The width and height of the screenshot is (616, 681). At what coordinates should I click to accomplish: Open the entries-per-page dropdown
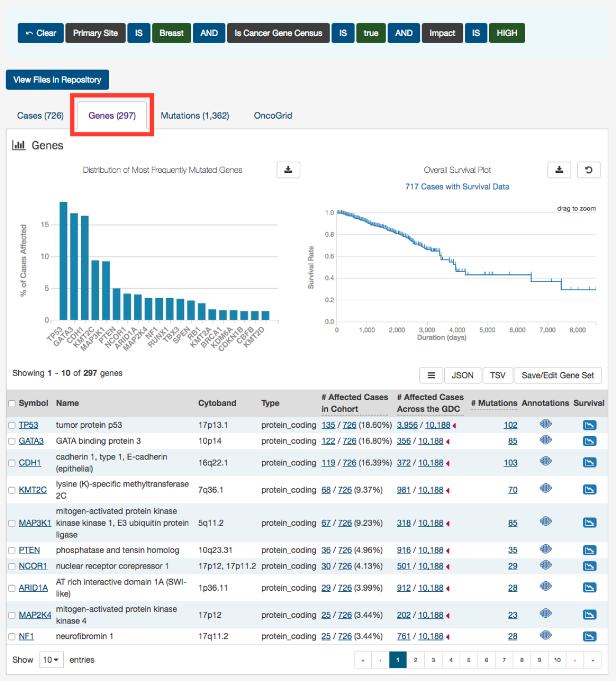(52, 660)
